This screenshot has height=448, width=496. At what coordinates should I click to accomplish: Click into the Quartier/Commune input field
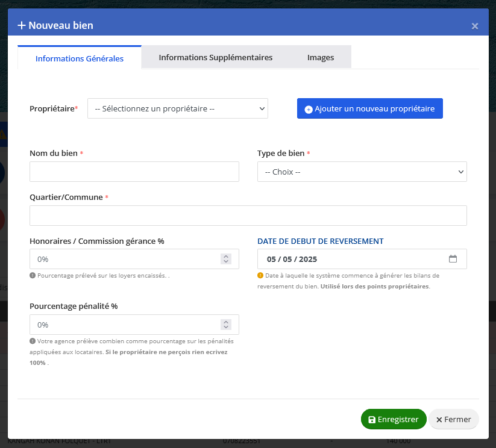248,216
